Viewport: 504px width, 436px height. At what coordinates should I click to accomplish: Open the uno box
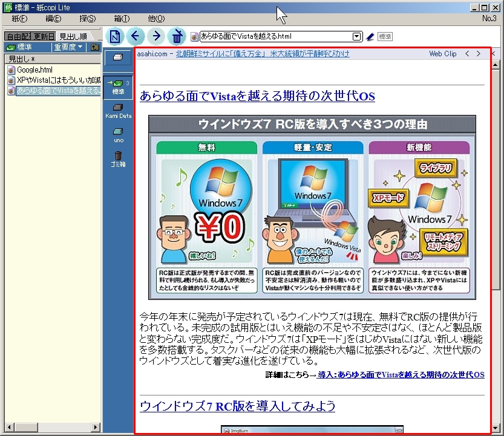point(119,135)
